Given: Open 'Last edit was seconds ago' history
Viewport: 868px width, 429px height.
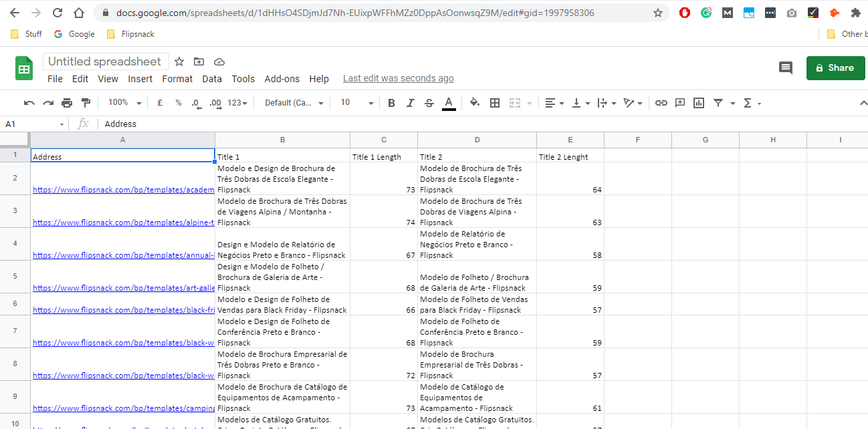Looking at the screenshot, I should tap(399, 79).
